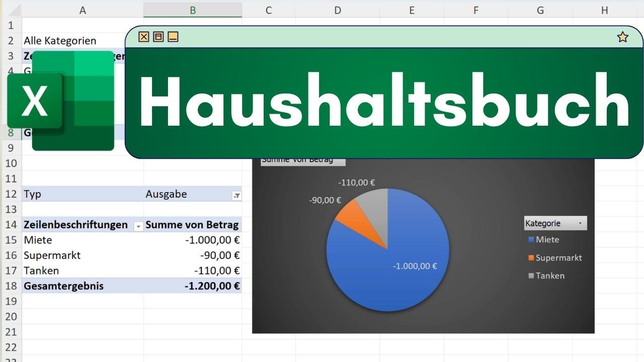Click the -1.000,00 € data label in chart
644x362 pixels.
click(x=415, y=266)
